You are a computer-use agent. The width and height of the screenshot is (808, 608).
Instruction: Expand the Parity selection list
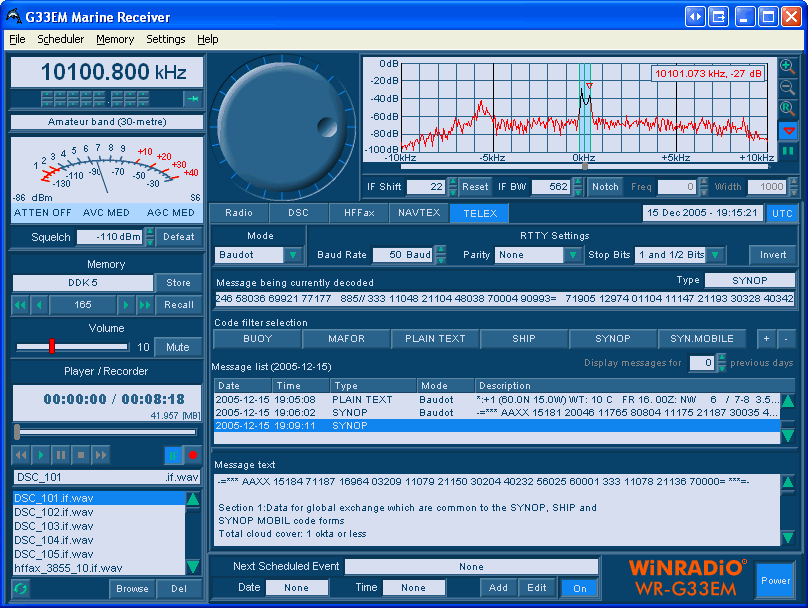(572, 255)
